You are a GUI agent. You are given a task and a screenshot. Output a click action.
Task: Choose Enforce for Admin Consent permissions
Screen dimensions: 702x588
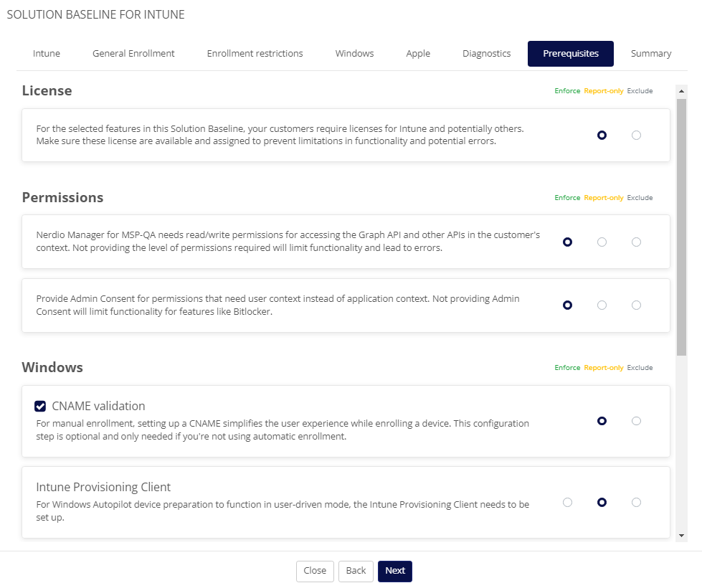[x=567, y=305]
